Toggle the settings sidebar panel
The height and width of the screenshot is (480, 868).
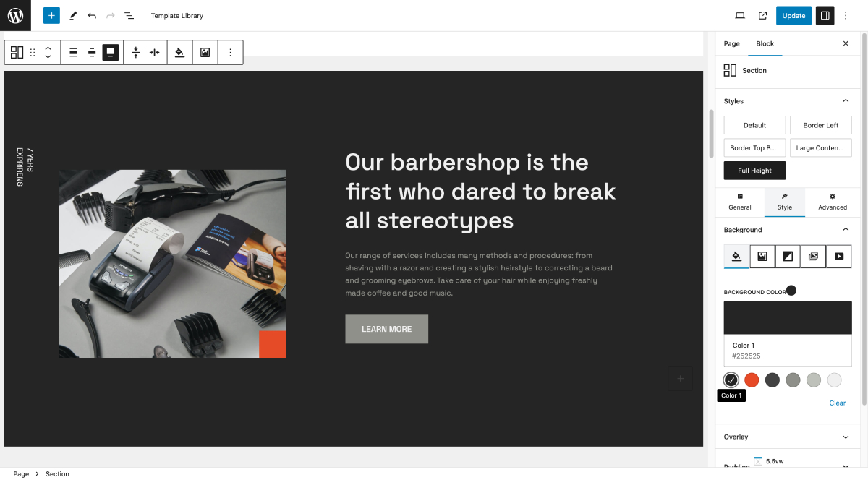[x=825, y=15]
